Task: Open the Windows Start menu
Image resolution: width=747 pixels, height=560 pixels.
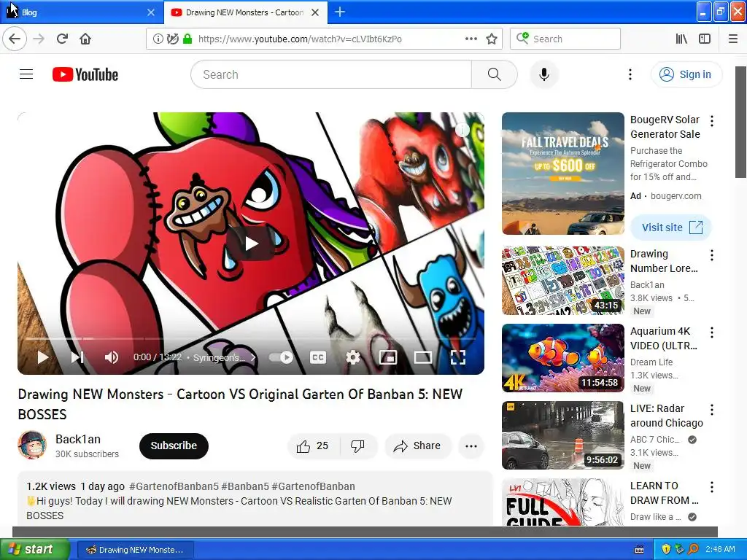Action: pos(34,550)
